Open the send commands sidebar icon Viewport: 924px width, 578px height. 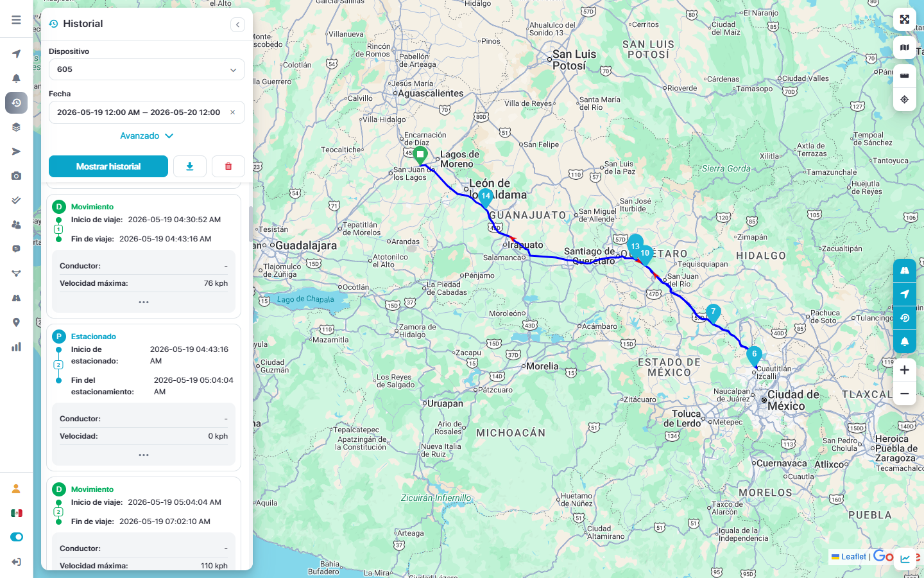click(16, 151)
